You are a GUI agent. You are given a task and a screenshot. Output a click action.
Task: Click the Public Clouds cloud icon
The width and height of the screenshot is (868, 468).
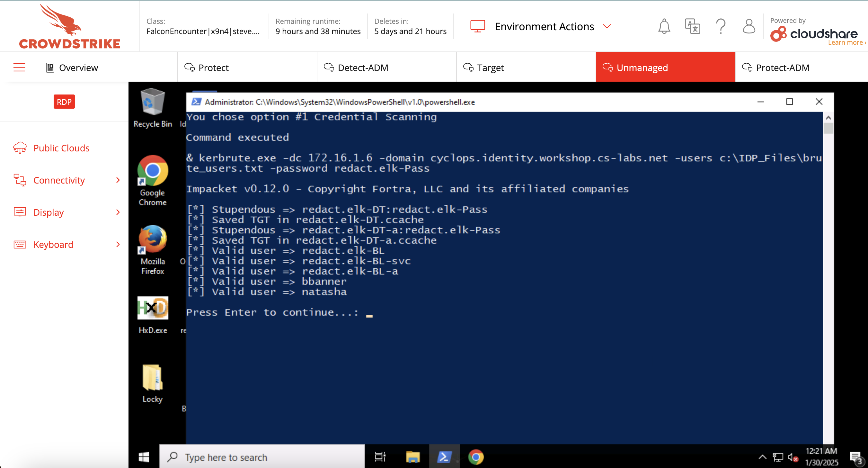point(20,148)
